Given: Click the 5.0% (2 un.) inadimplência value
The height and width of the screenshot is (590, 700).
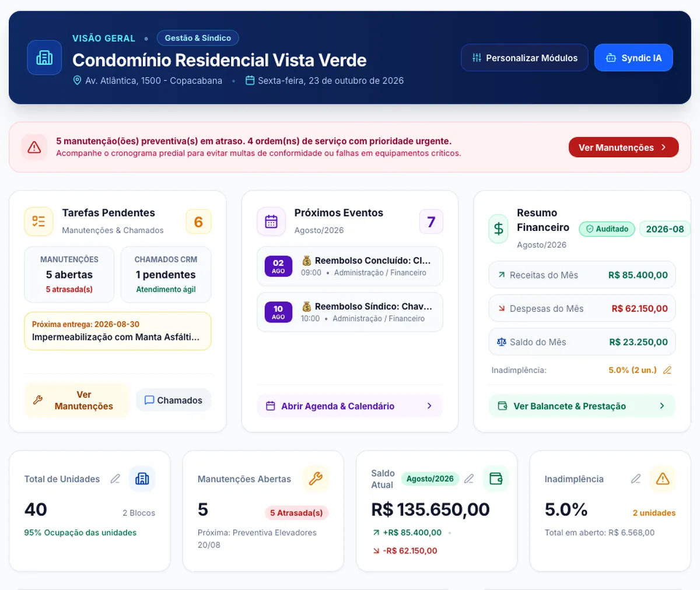Looking at the screenshot, I should pyautogui.click(x=632, y=370).
